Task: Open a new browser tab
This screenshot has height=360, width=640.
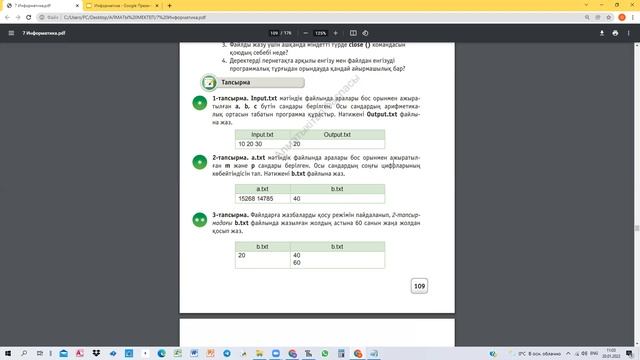Action: [169, 6]
